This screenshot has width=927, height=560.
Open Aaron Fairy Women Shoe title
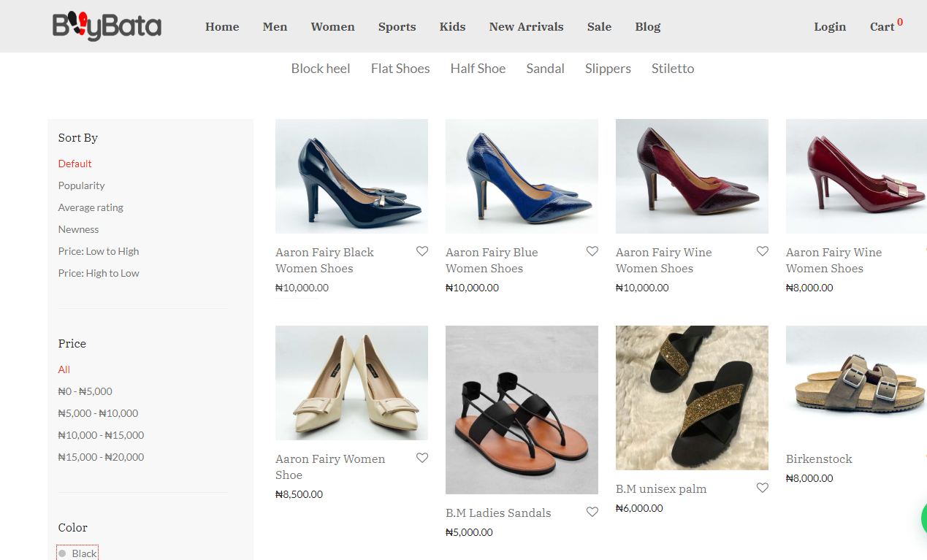tap(330, 467)
